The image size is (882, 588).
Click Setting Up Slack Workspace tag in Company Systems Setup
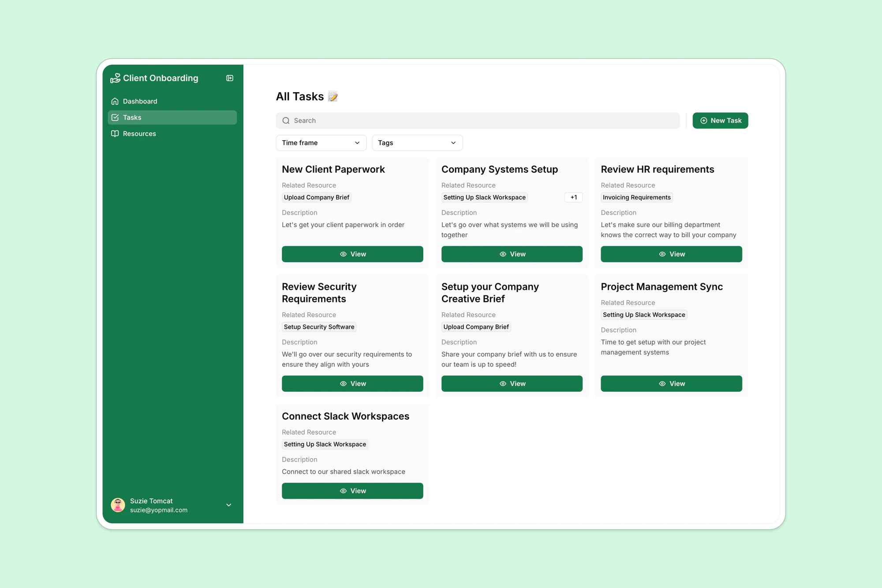485,198
